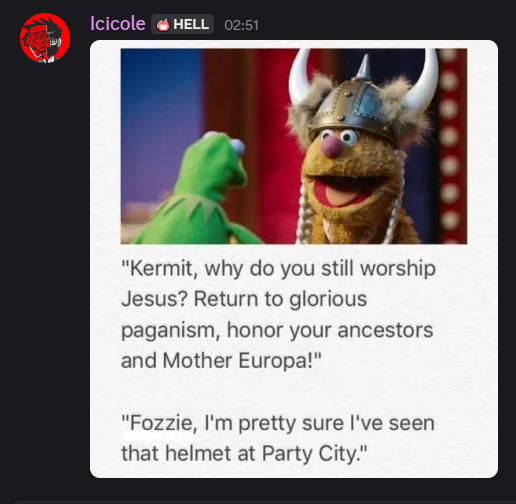The image size is (516, 504).
Task: Click the 02:51 message timestamp
Action: click(241, 25)
